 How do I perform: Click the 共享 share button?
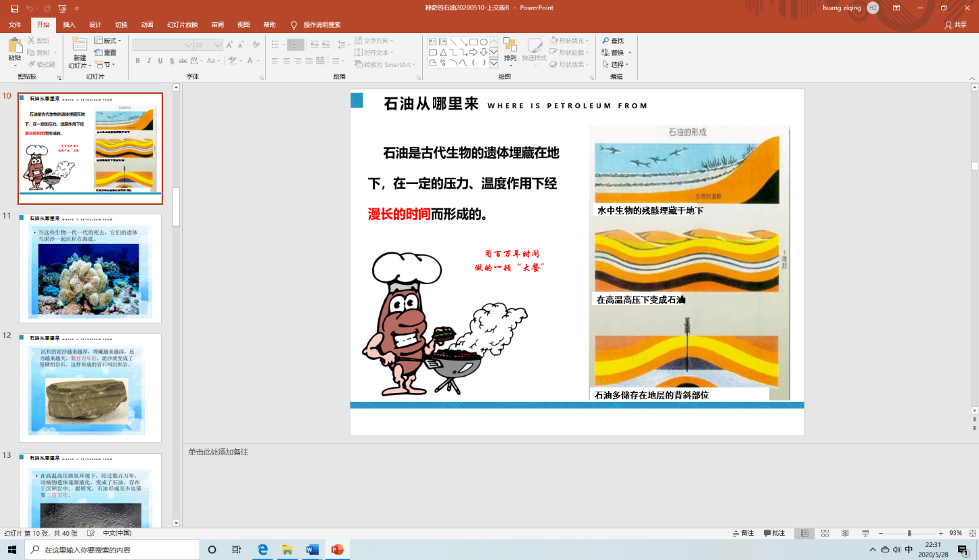click(x=956, y=25)
